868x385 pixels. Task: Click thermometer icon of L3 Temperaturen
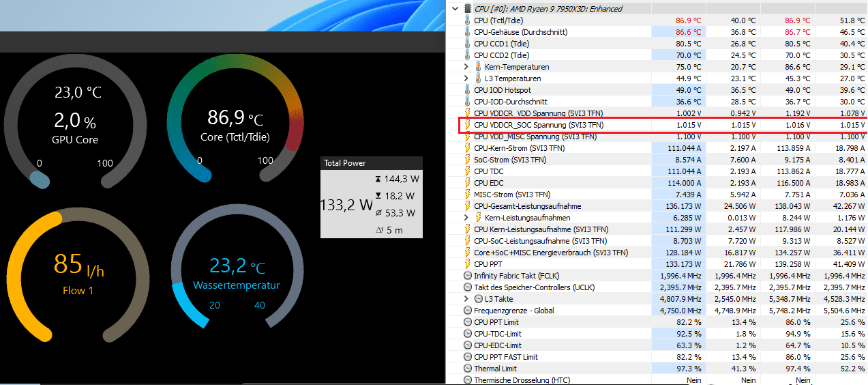click(478, 79)
